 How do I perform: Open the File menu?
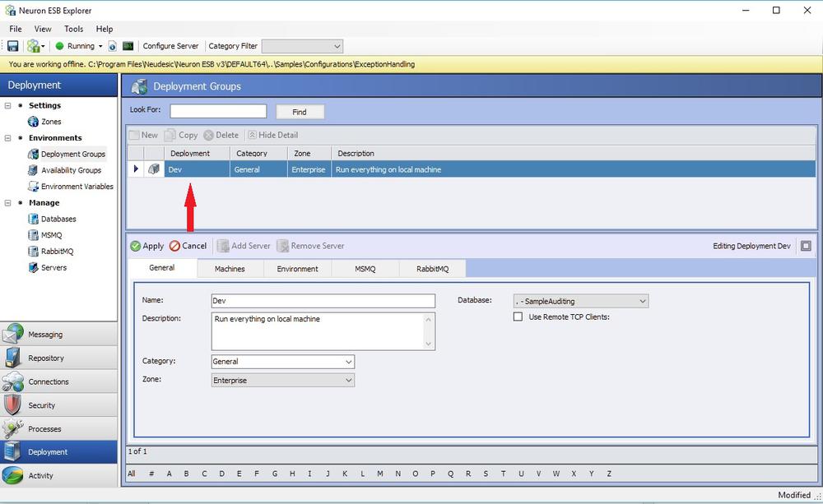(x=16, y=29)
